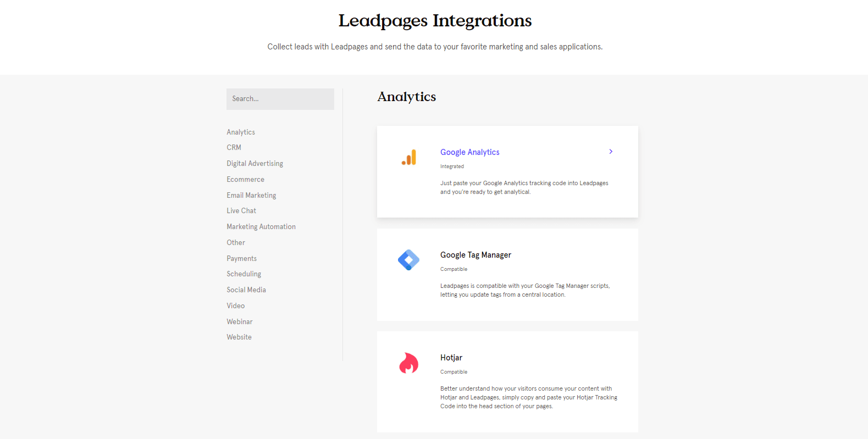View Payments integrations
This screenshot has width=868, height=439.
click(x=242, y=258)
